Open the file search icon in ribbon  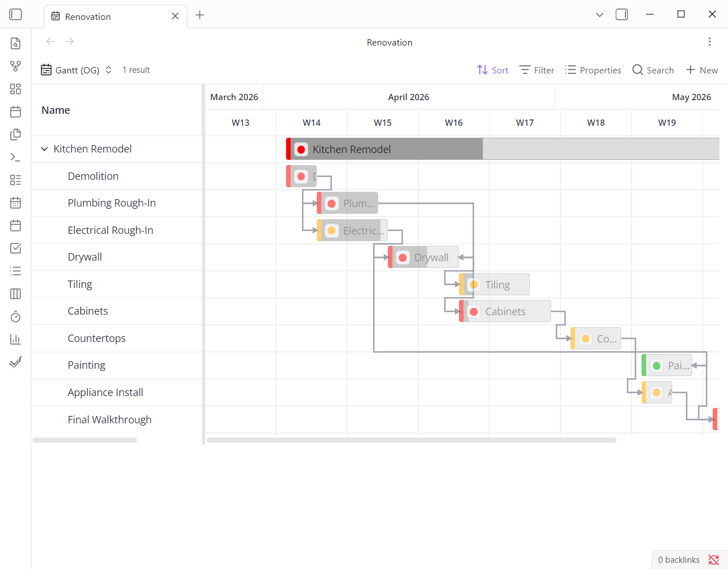point(15,43)
